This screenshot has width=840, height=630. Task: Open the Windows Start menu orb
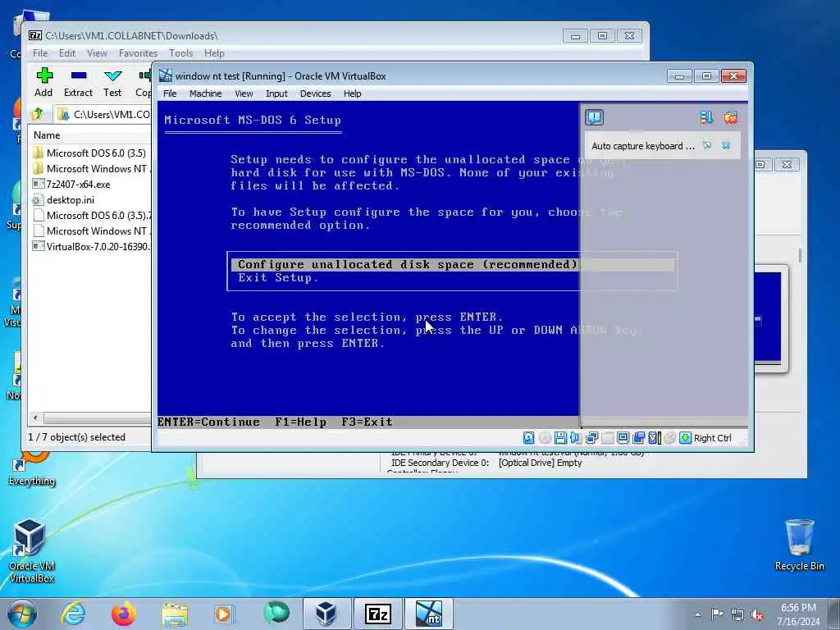[x=22, y=614]
